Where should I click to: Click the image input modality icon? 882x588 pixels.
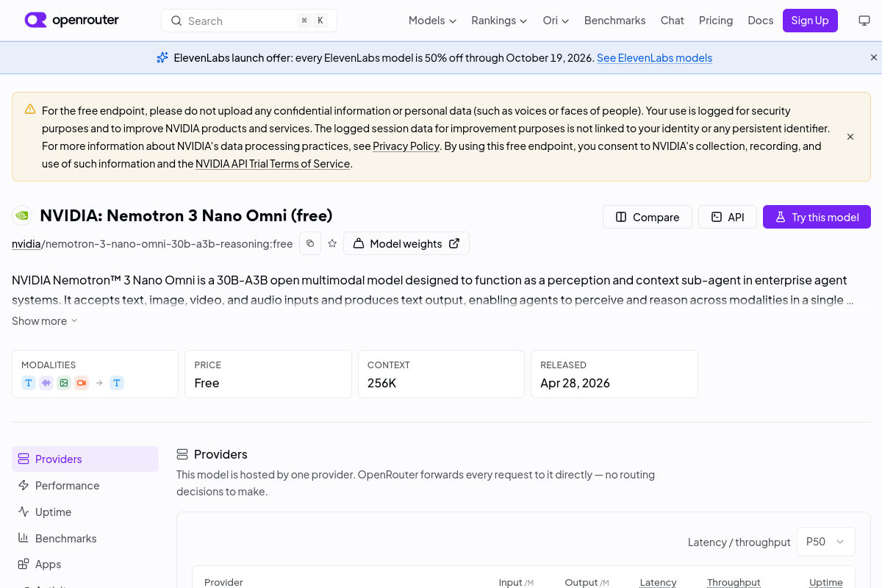coord(64,383)
